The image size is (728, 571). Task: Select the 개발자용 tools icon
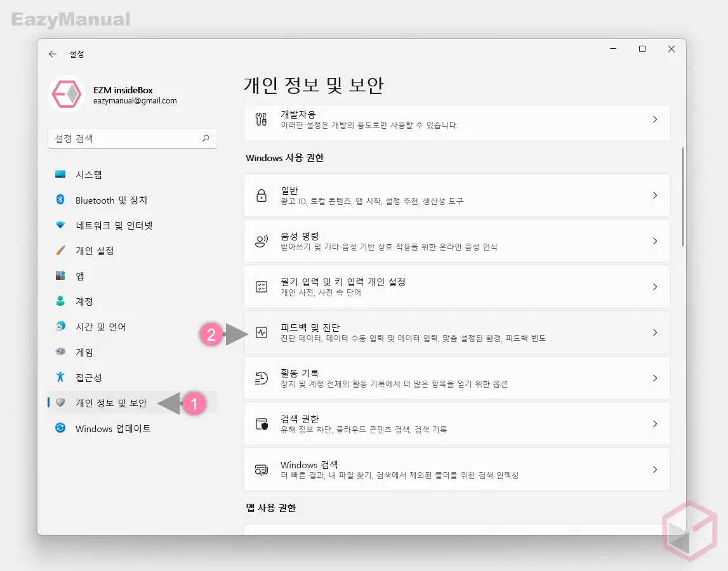tap(260, 119)
